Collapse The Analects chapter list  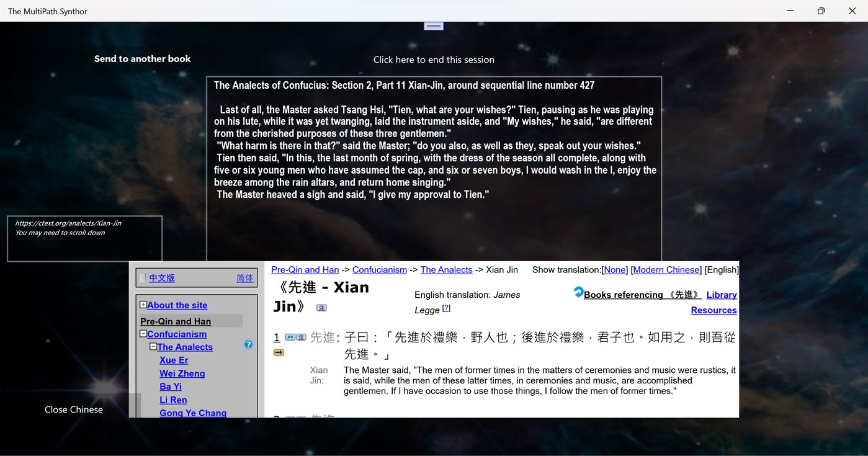153,347
